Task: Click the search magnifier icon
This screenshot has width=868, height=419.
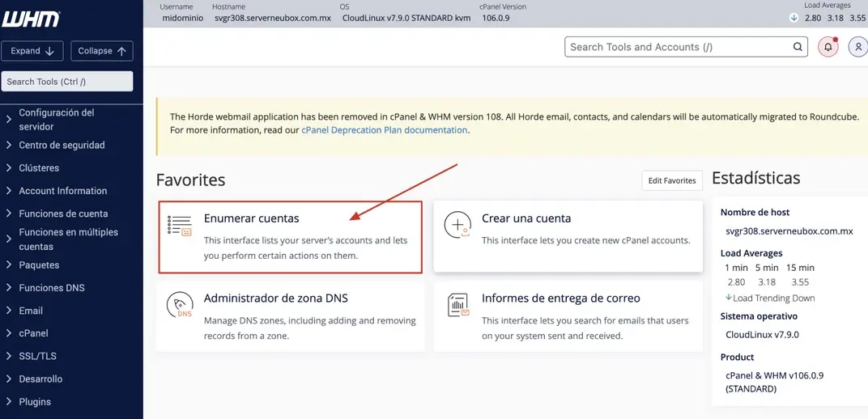Action: click(798, 47)
